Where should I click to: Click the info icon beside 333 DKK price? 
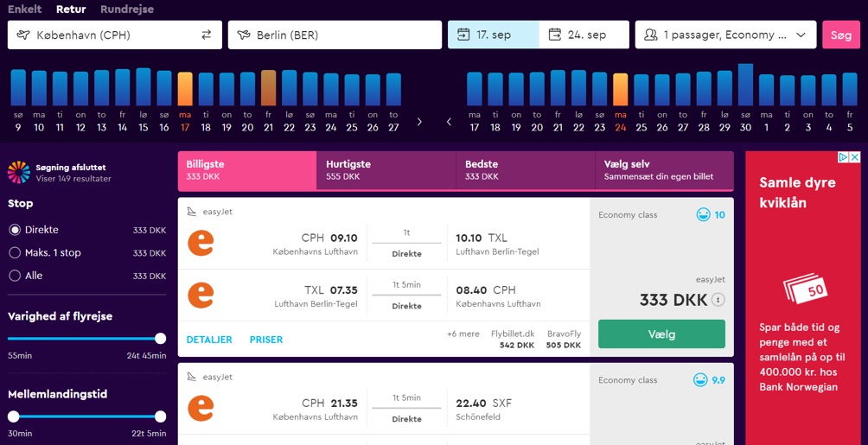(x=718, y=300)
